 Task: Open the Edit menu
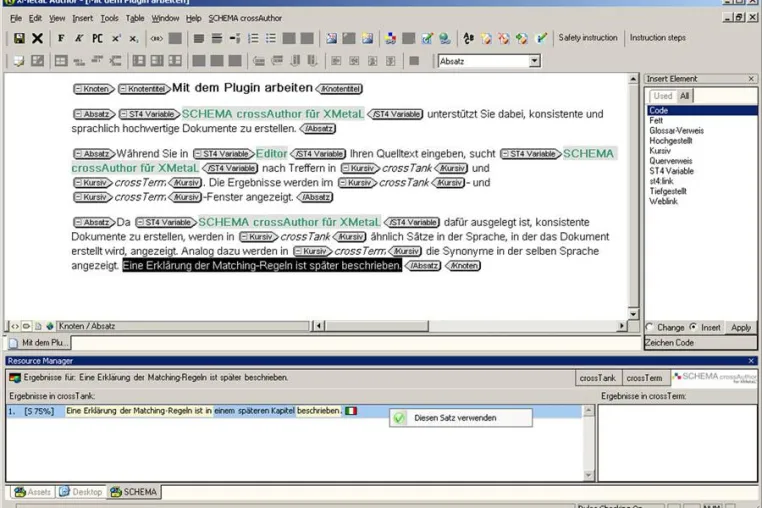click(35, 18)
